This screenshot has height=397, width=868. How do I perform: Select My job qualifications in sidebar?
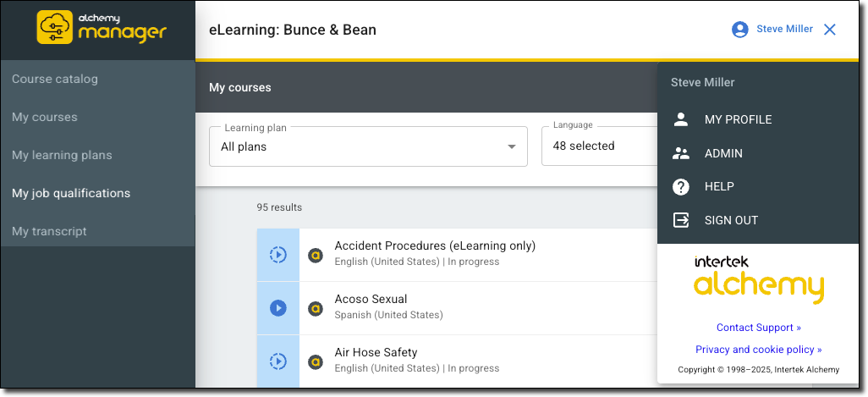71,193
